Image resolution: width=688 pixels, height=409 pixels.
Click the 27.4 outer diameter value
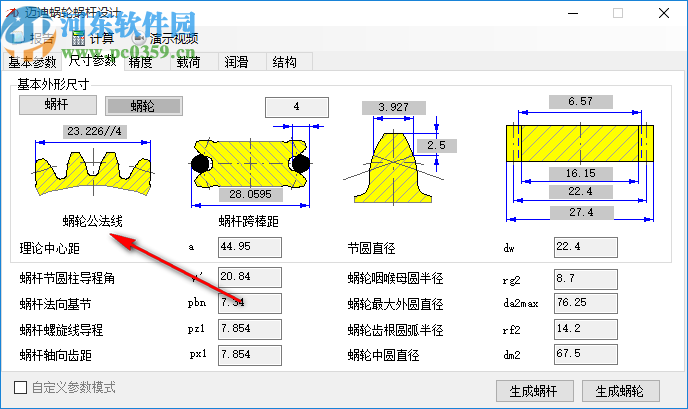582,213
